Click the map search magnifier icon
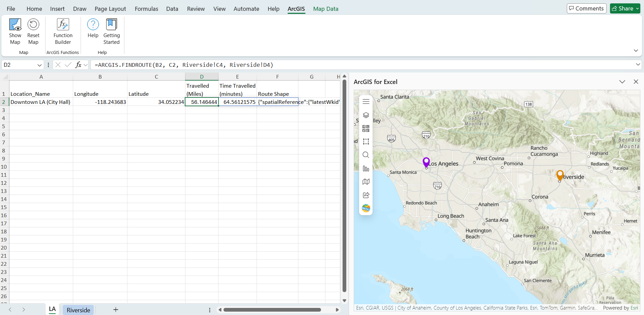The width and height of the screenshot is (644, 315). coord(366,155)
